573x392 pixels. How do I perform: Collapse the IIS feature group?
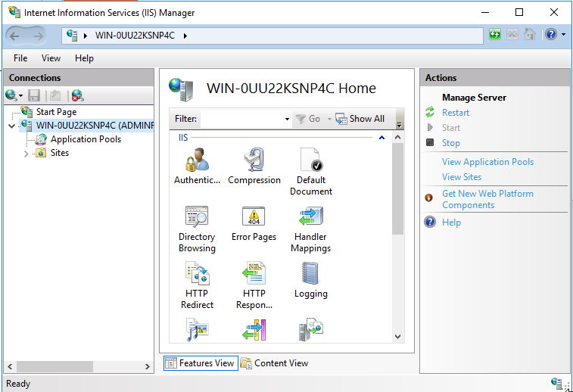click(382, 138)
